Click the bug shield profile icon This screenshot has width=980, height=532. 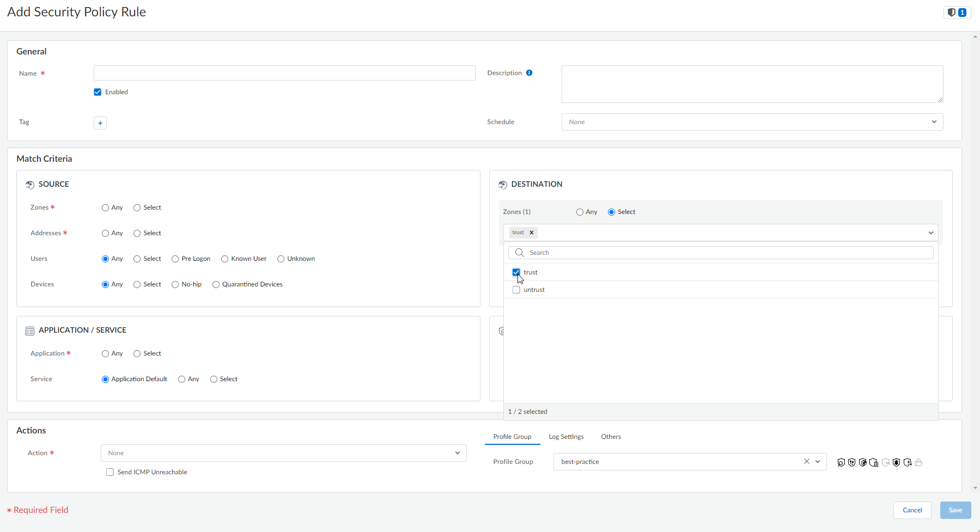pyautogui.click(x=896, y=462)
